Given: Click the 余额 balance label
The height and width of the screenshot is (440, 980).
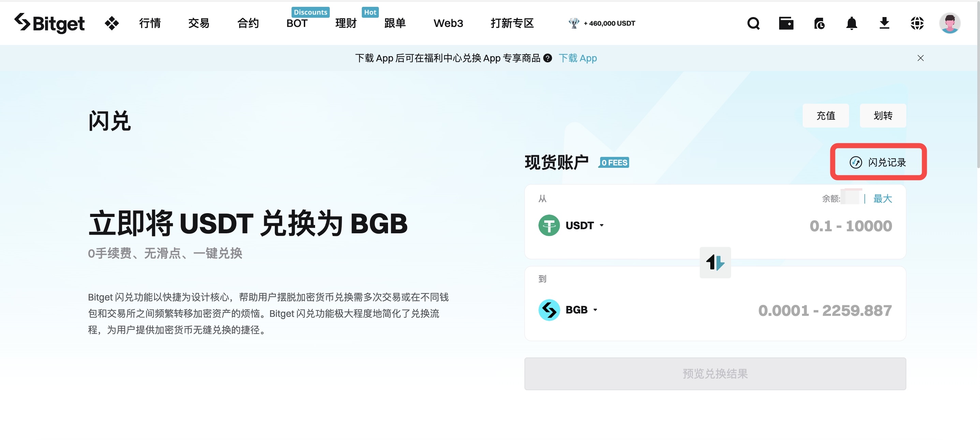Looking at the screenshot, I should [831, 198].
